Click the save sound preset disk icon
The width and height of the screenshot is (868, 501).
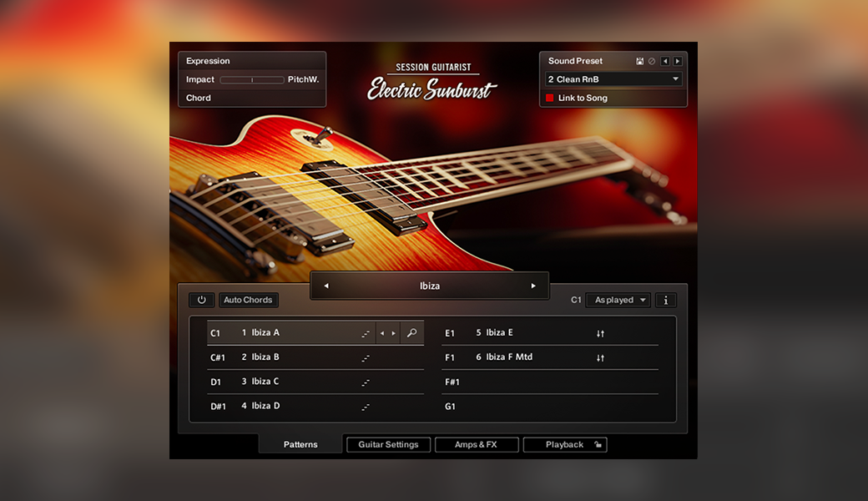(639, 62)
